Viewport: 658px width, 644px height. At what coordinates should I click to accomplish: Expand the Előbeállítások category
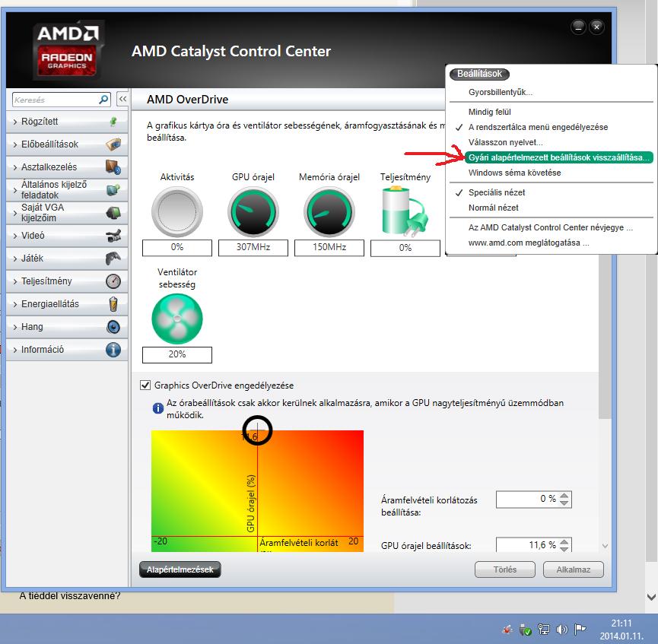pos(67,144)
